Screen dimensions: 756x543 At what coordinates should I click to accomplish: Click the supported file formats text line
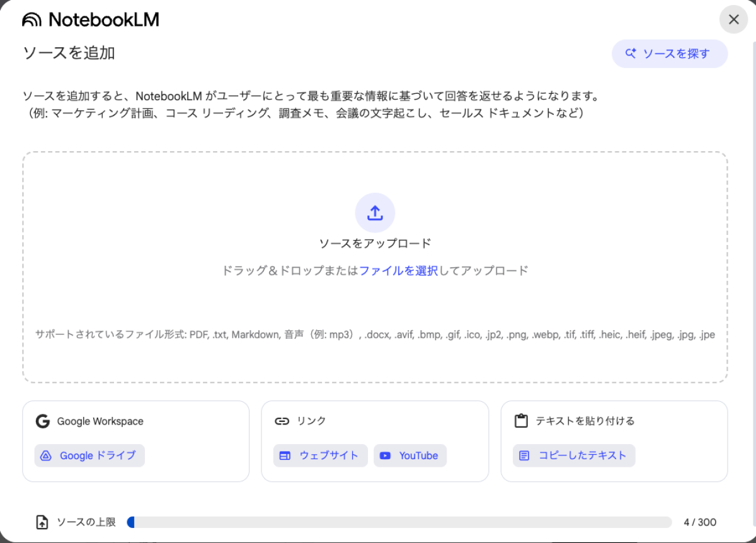click(x=375, y=334)
